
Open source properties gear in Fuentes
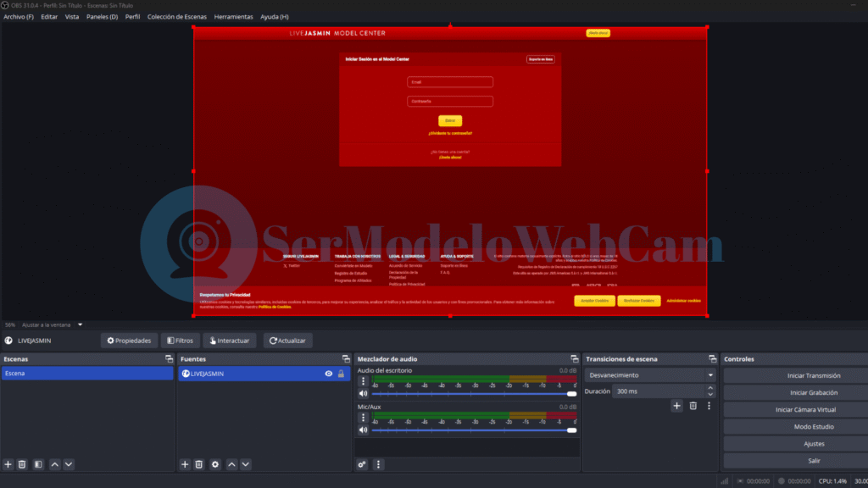[x=215, y=464]
